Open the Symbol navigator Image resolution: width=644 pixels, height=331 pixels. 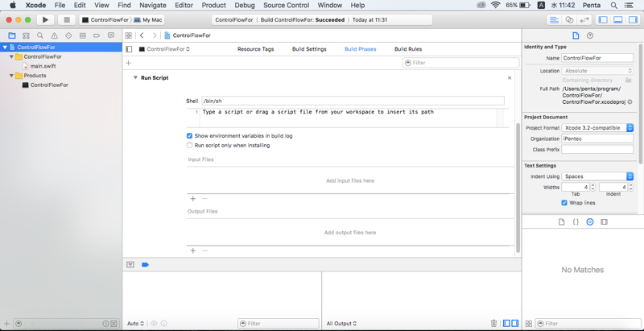pyautogui.click(x=26, y=35)
